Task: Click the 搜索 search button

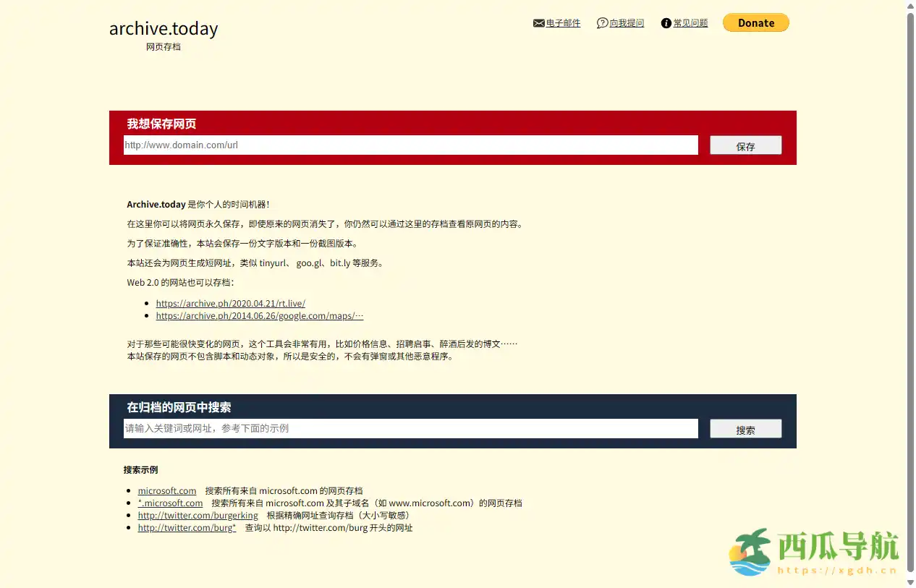Action: click(745, 428)
